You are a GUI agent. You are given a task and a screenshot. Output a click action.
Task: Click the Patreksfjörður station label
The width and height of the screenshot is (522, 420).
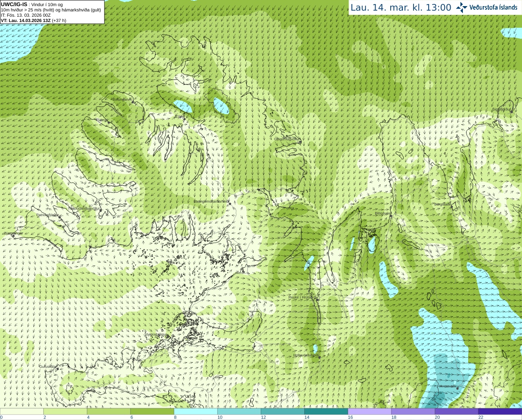[x=48, y=214]
